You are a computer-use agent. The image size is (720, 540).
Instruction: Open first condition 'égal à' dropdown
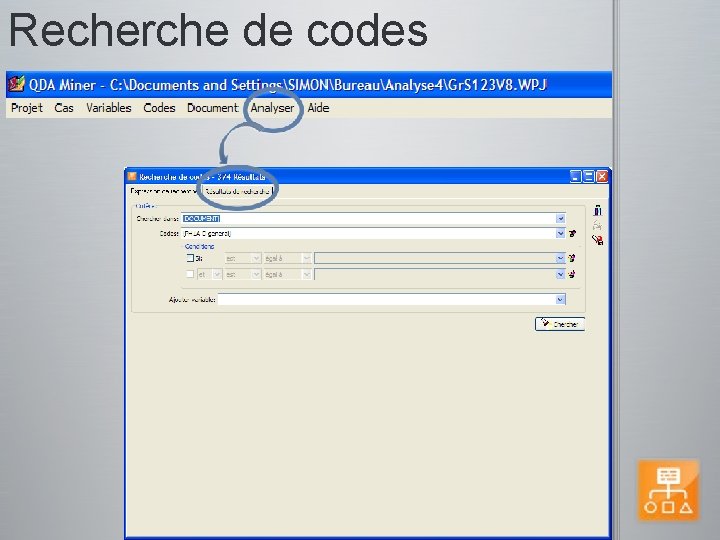pos(306,259)
